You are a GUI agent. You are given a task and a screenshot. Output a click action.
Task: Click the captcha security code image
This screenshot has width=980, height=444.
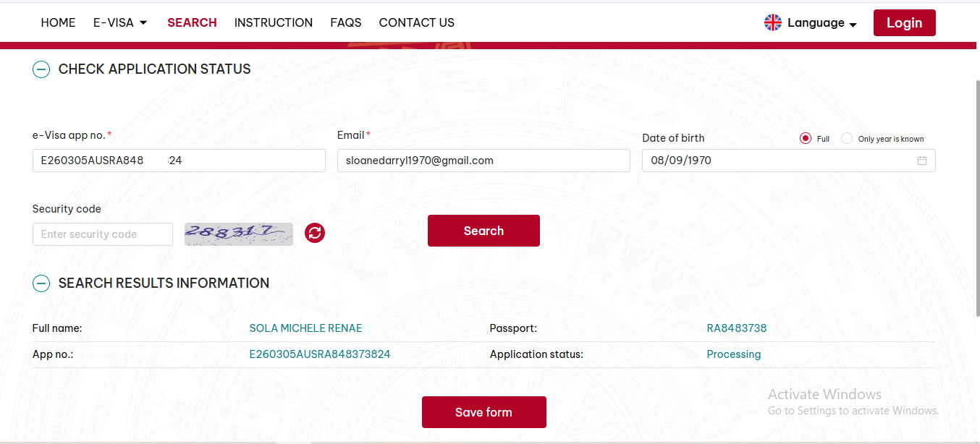pos(239,234)
